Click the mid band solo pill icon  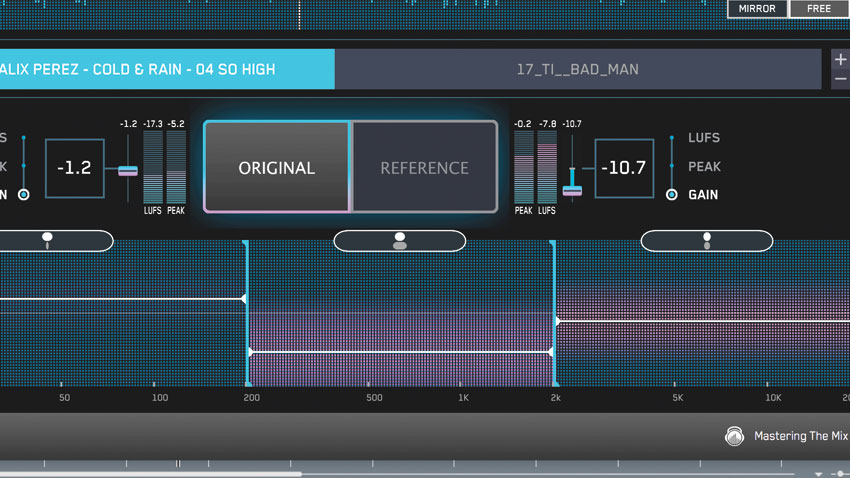(x=400, y=241)
